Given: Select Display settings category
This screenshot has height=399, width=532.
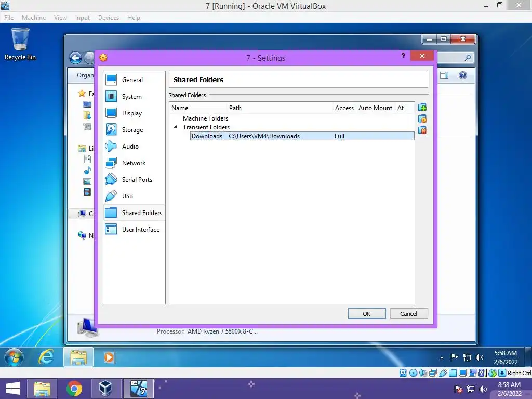Looking at the screenshot, I should (x=135, y=113).
